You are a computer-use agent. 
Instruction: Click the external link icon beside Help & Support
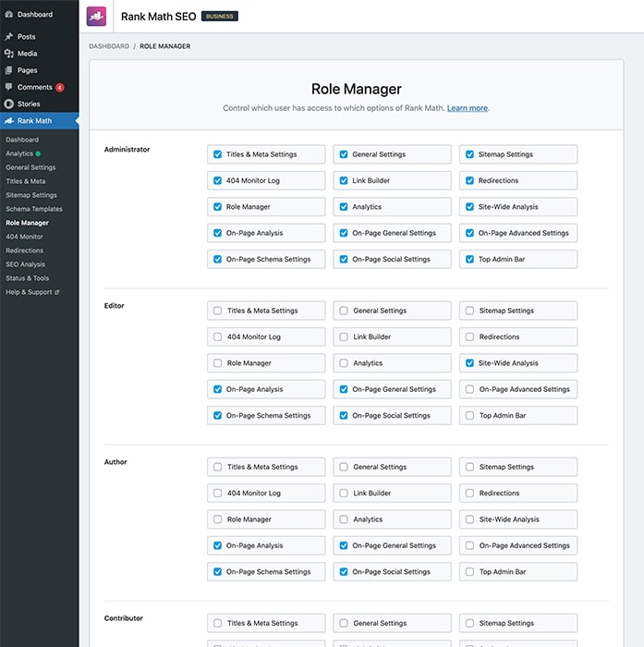pyautogui.click(x=57, y=292)
